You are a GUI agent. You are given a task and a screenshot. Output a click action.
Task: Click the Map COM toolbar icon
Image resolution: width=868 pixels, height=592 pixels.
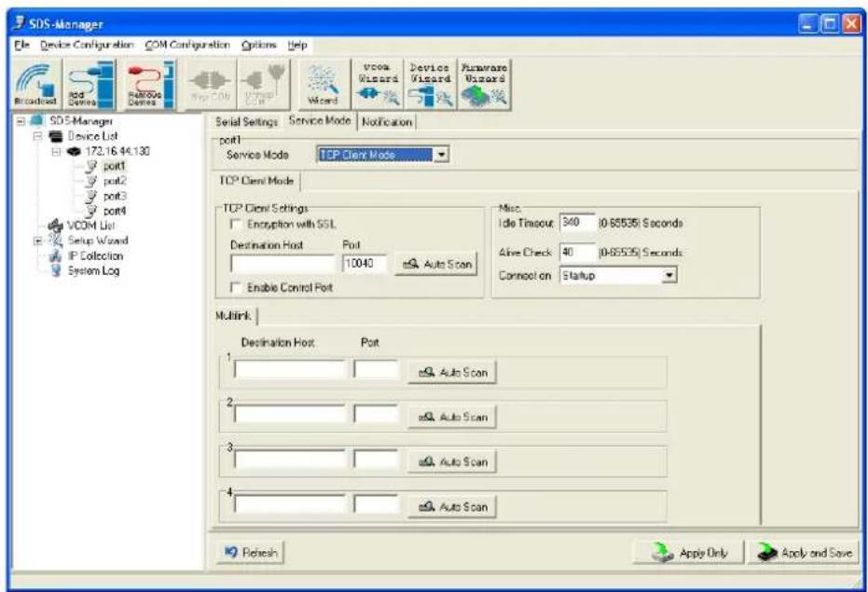point(211,85)
